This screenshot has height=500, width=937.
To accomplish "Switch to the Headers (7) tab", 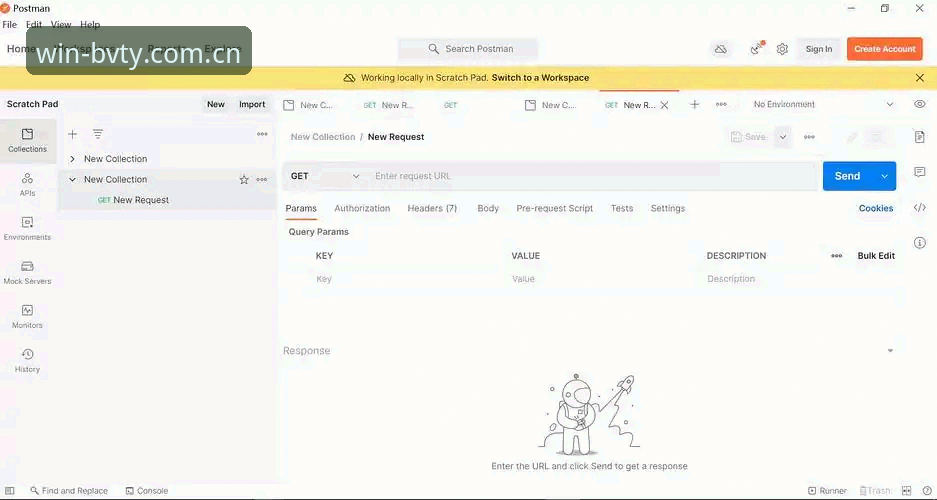I will click(432, 208).
